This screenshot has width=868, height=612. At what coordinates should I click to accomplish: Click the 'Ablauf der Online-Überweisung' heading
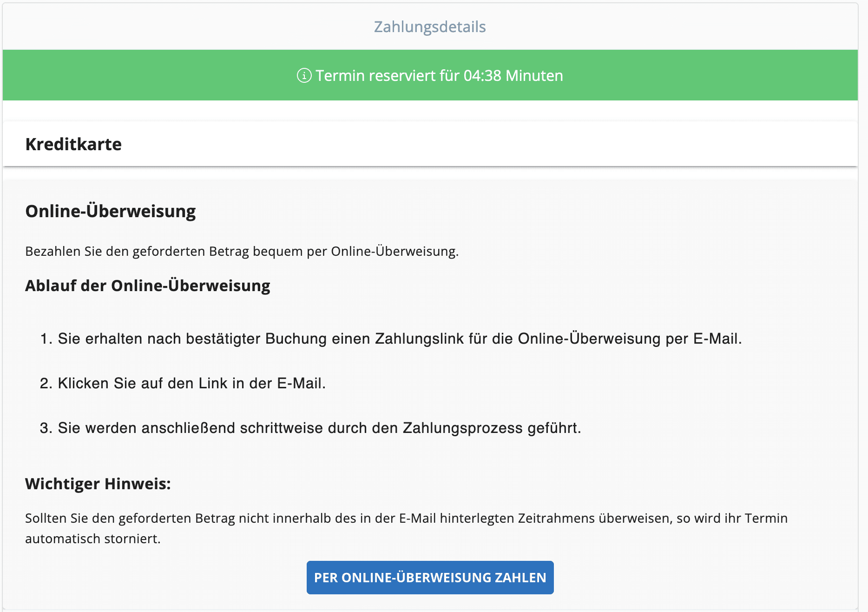pyautogui.click(x=147, y=286)
